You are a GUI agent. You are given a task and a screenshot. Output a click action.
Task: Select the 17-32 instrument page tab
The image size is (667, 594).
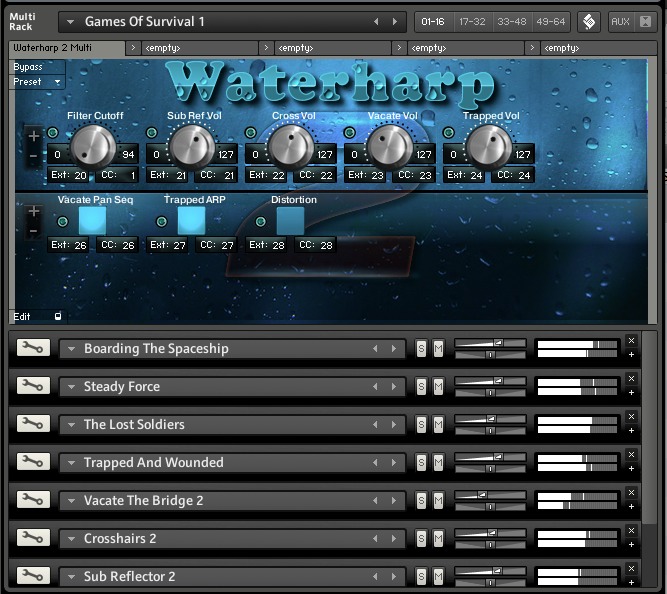pos(471,21)
